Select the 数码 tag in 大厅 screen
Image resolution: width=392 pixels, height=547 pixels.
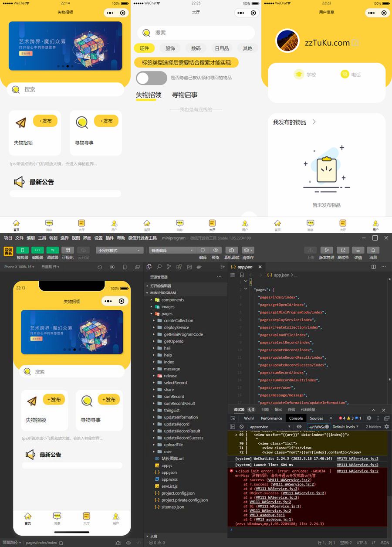(196, 48)
